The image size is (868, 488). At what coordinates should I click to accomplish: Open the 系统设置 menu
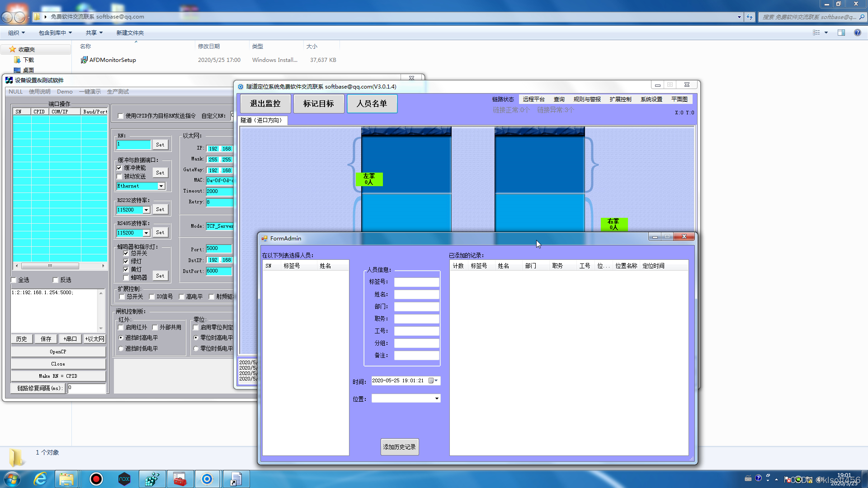[x=651, y=99]
